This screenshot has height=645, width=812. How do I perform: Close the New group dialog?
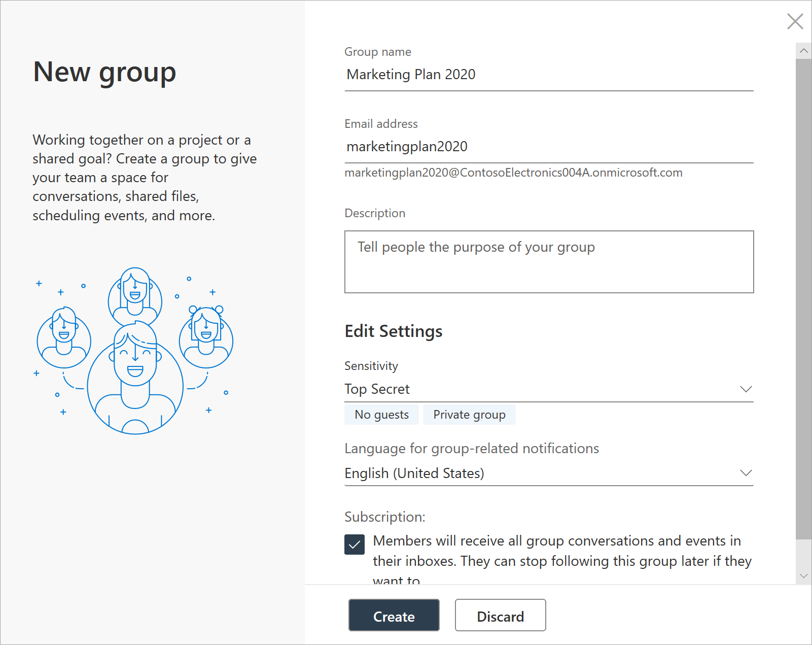coord(795,21)
